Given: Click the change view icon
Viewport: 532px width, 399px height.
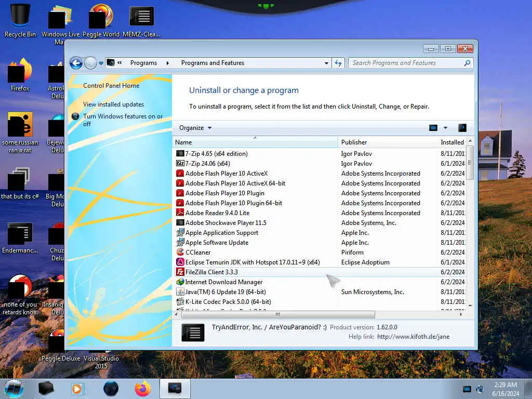Looking at the screenshot, I should tap(433, 128).
